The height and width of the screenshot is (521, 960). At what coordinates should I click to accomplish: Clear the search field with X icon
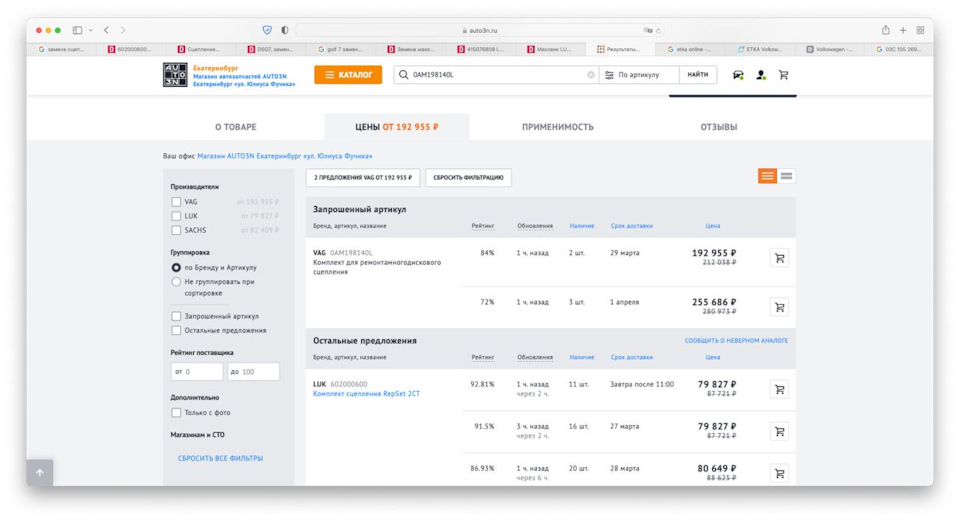(x=591, y=75)
